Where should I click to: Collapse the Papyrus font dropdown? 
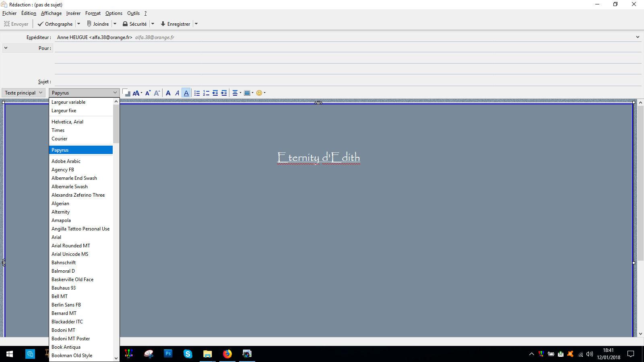[84, 93]
